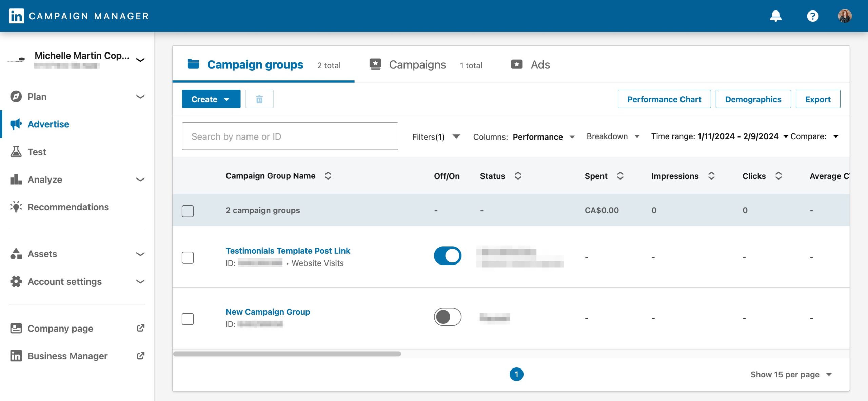
Task: Open Testimonials Template Post Link group
Action: point(288,251)
